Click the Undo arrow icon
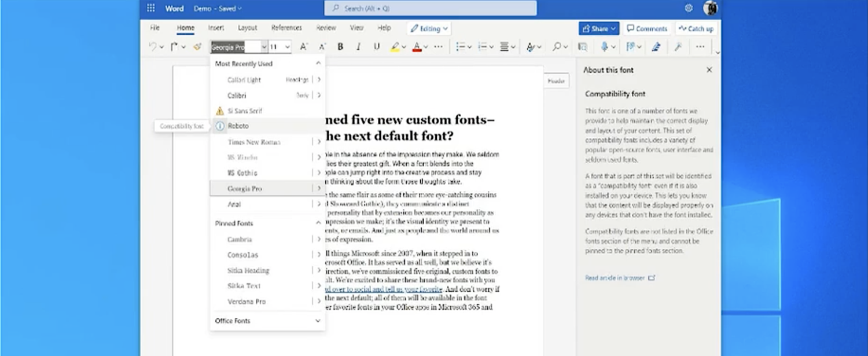This screenshot has height=356, width=868. pos(153,47)
